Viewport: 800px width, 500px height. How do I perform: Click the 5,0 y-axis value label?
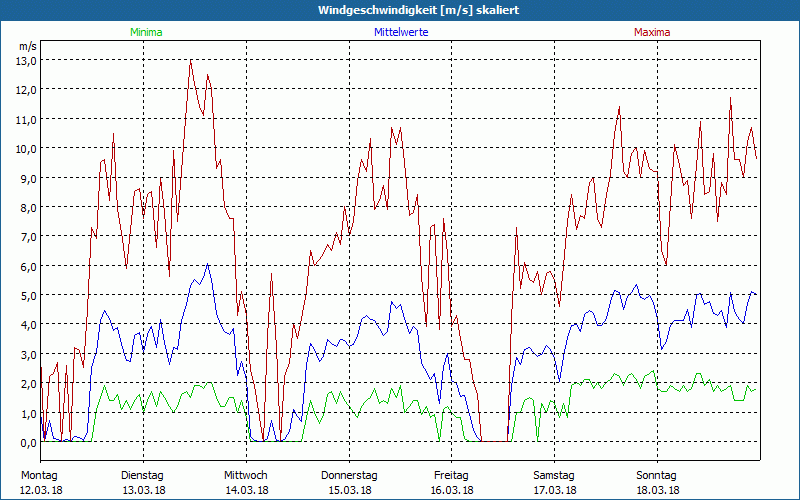[x=28, y=296]
